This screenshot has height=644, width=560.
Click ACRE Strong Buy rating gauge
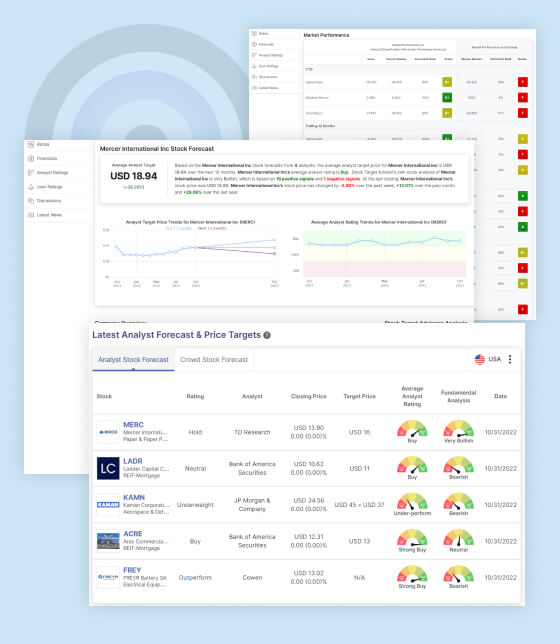click(412, 538)
